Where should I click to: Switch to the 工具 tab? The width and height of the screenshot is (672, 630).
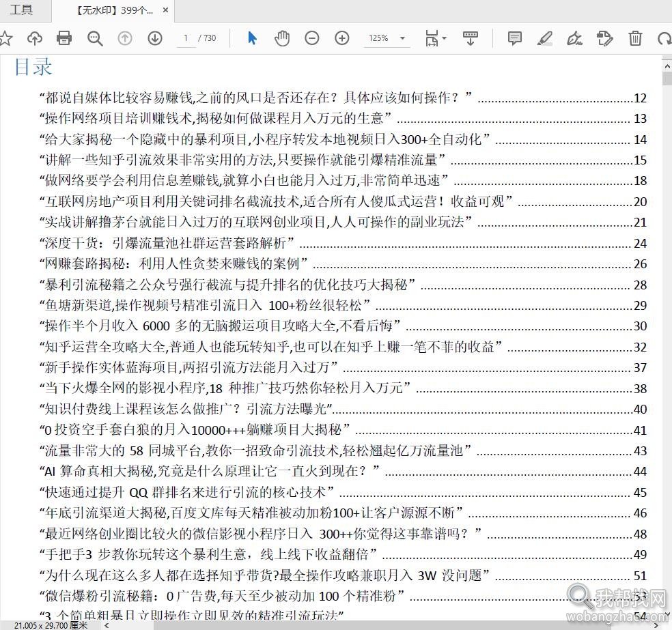point(21,10)
